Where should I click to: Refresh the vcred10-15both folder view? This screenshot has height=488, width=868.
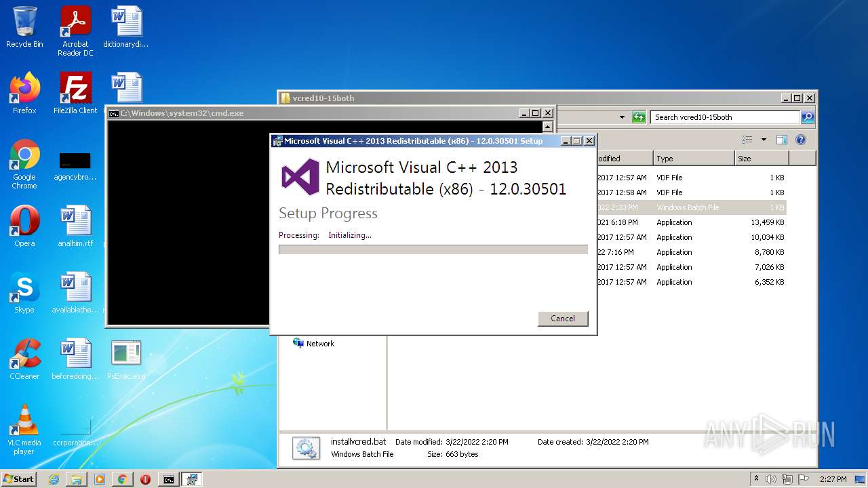639,117
